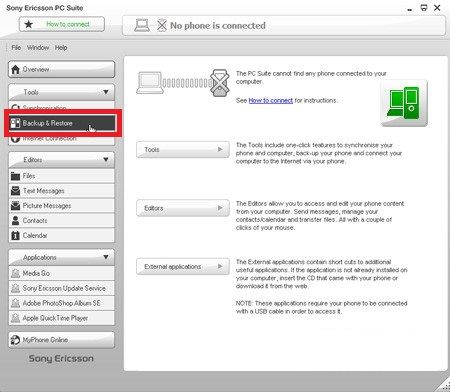Open the File menu

[16, 48]
